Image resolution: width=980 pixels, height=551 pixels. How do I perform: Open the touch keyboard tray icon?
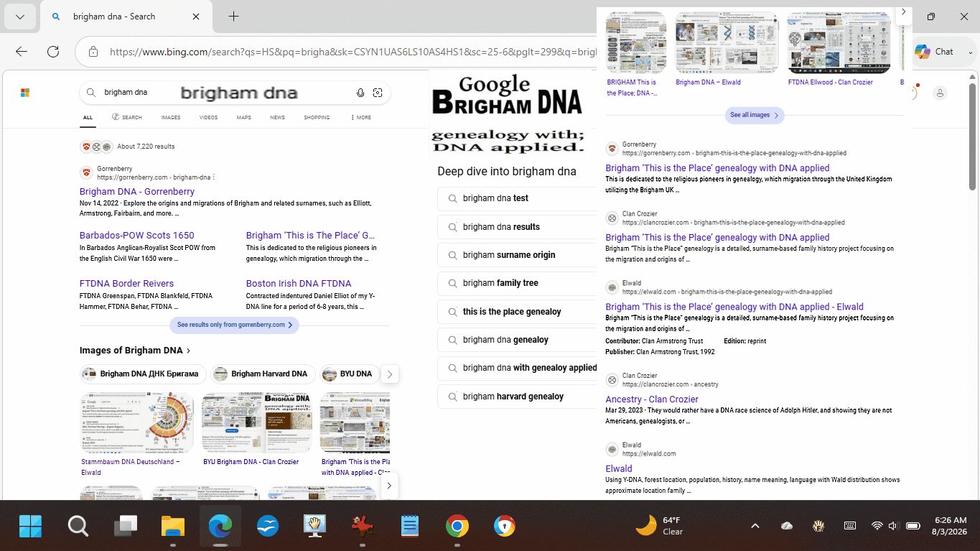850,526
